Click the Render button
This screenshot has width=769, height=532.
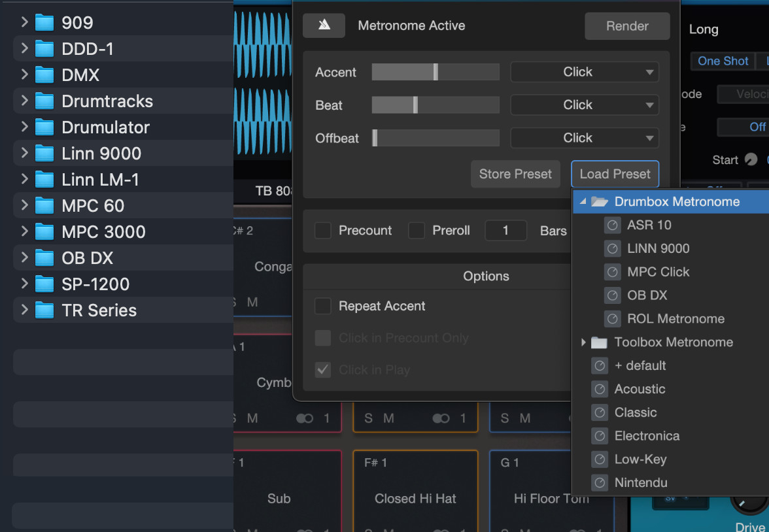point(627,26)
